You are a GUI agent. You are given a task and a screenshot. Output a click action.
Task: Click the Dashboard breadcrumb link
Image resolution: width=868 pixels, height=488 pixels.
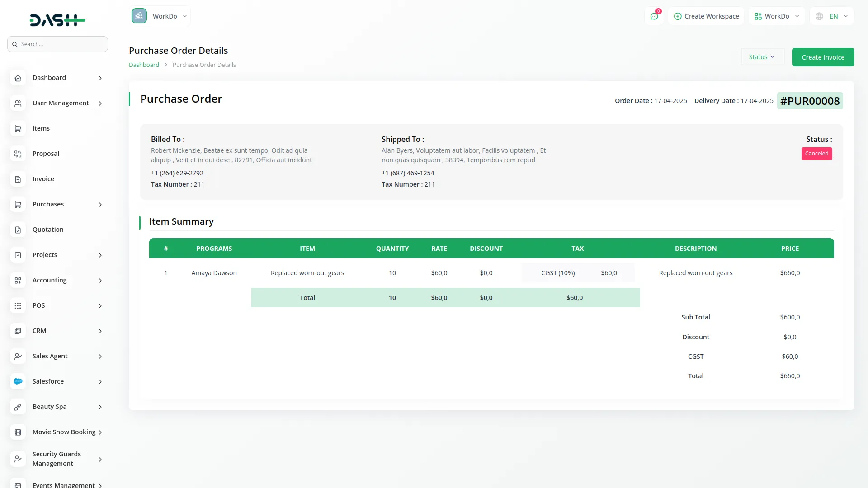(144, 65)
